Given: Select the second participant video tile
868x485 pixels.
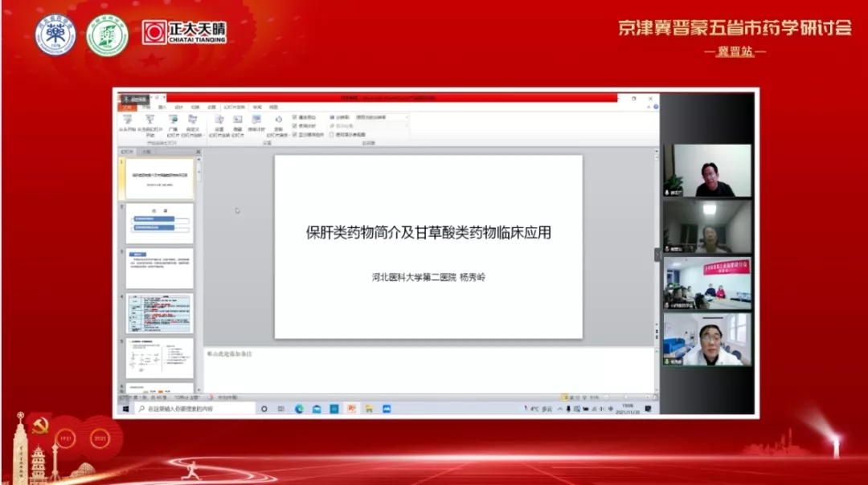Looking at the screenshot, I should click(707, 226).
